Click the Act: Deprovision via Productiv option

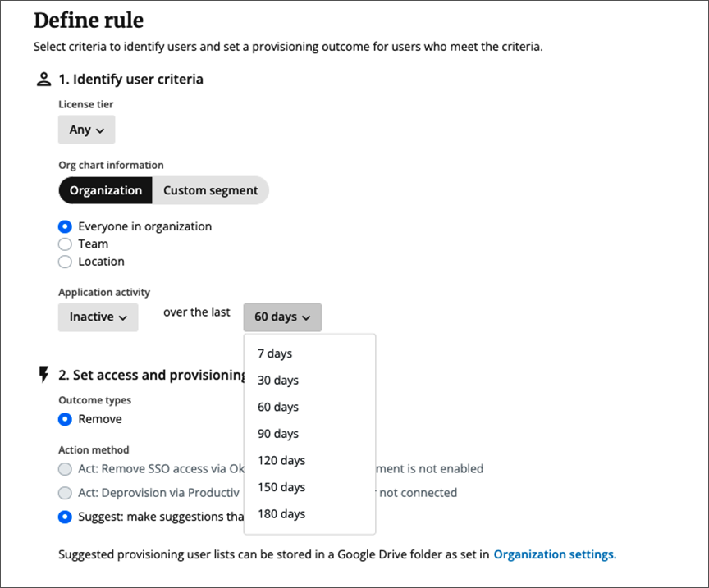click(65, 493)
